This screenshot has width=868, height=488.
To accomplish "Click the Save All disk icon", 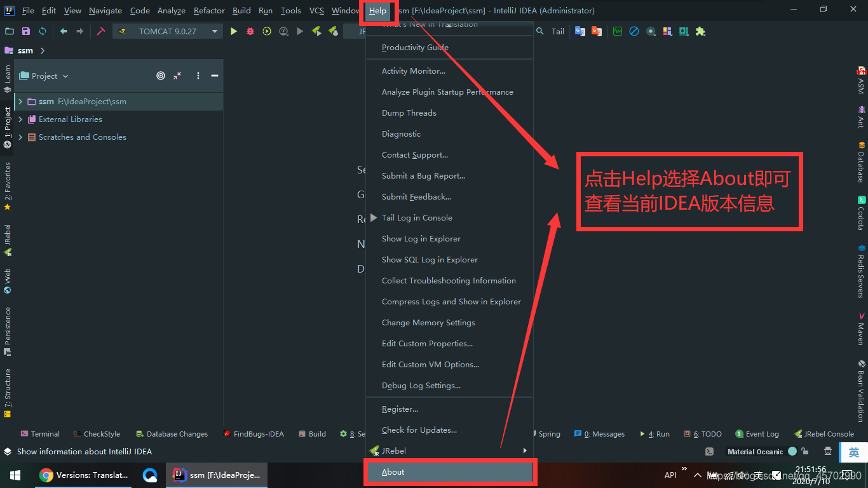I will pos(26,31).
